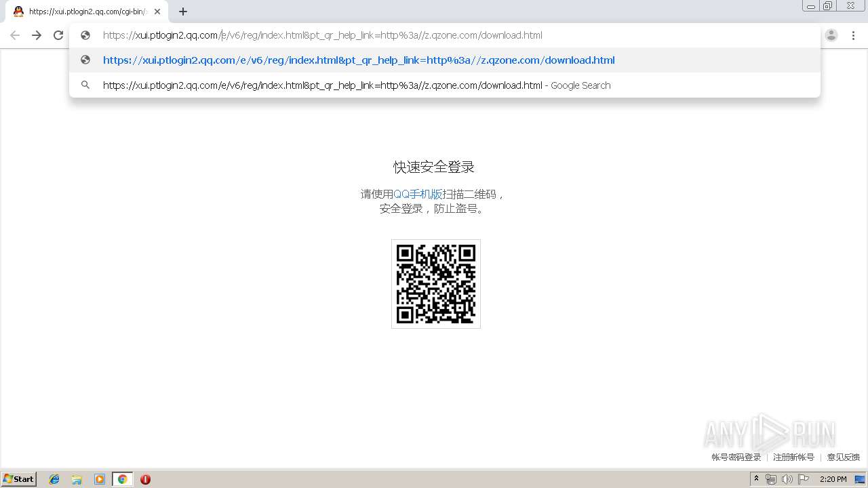Click the taskbar clock 2:20 PM
Image resolution: width=868 pixels, height=488 pixels.
833,479
